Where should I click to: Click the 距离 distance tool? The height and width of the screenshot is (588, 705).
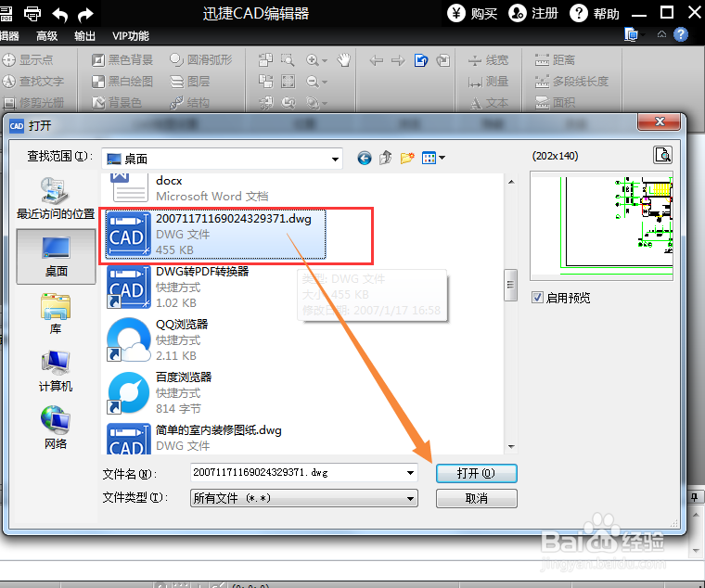point(555,59)
